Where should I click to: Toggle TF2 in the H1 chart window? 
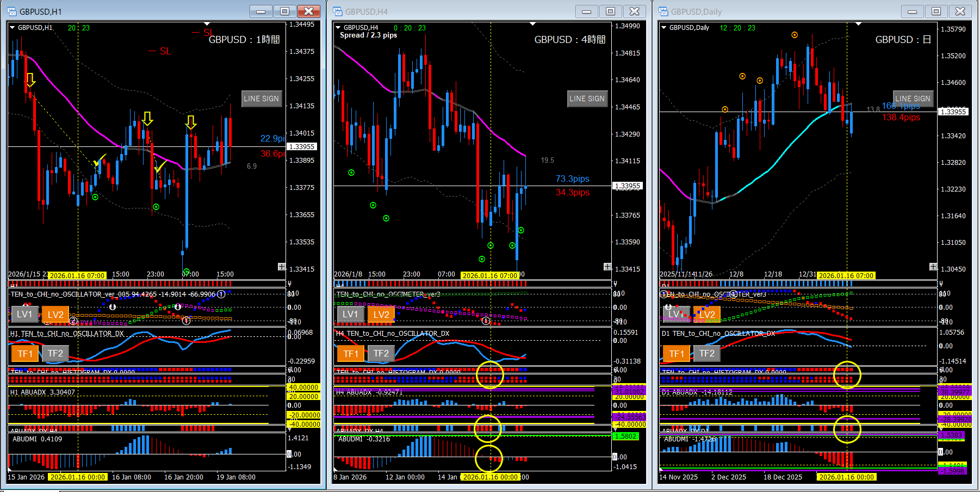(55, 354)
